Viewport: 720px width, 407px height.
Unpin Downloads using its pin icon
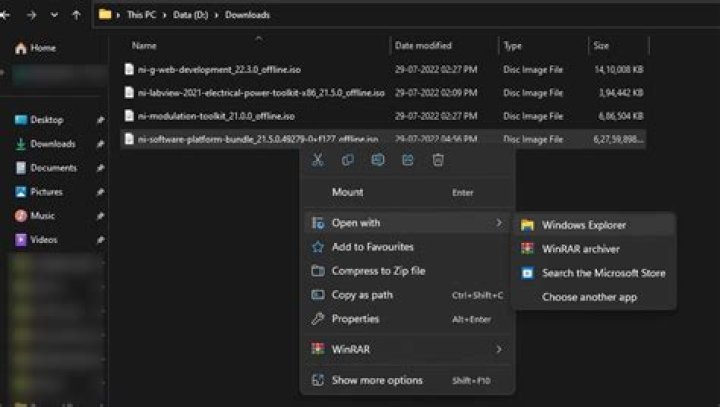(100, 144)
